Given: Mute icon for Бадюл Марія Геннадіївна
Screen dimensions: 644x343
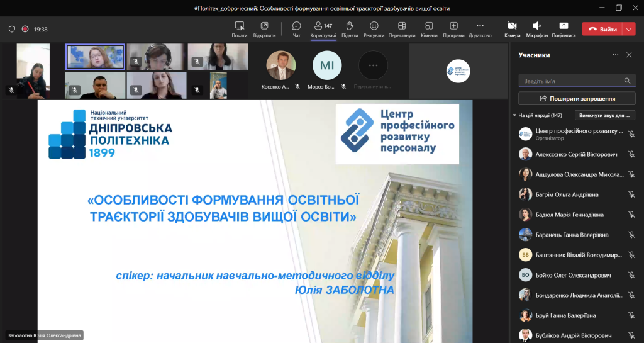Looking at the screenshot, I should [631, 215].
